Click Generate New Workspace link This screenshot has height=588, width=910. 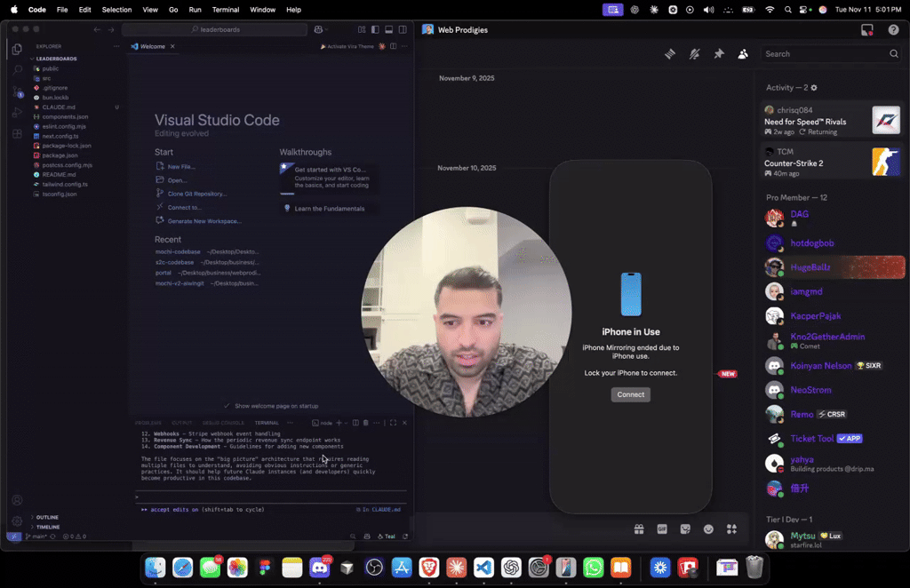[x=204, y=221]
